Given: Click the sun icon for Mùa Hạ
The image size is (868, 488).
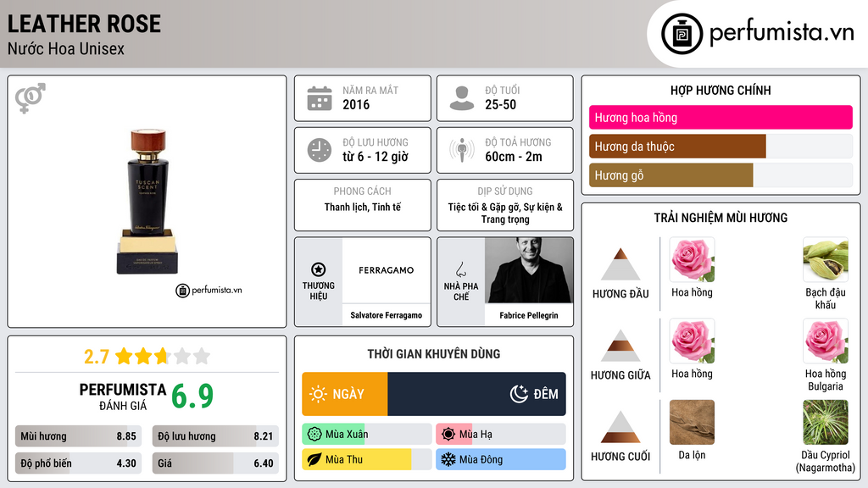Looking at the screenshot, I should click(x=448, y=435).
